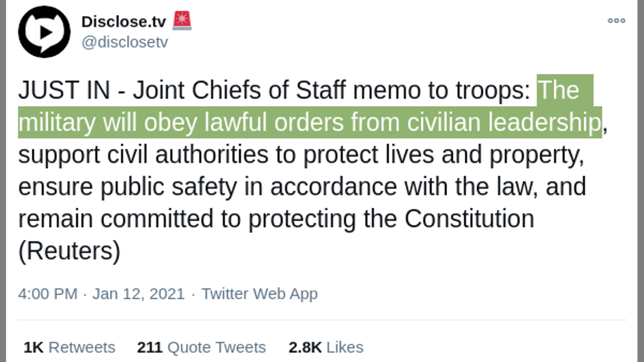Click the word "Constitution" in the tweet
Image resolution: width=644 pixels, height=362 pixels.
coord(469,219)
